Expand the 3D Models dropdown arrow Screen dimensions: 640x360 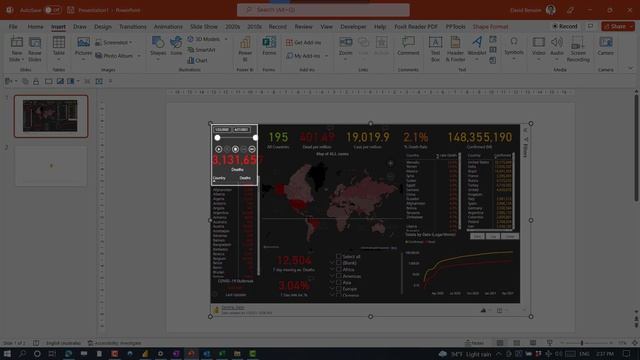(226, 39)
